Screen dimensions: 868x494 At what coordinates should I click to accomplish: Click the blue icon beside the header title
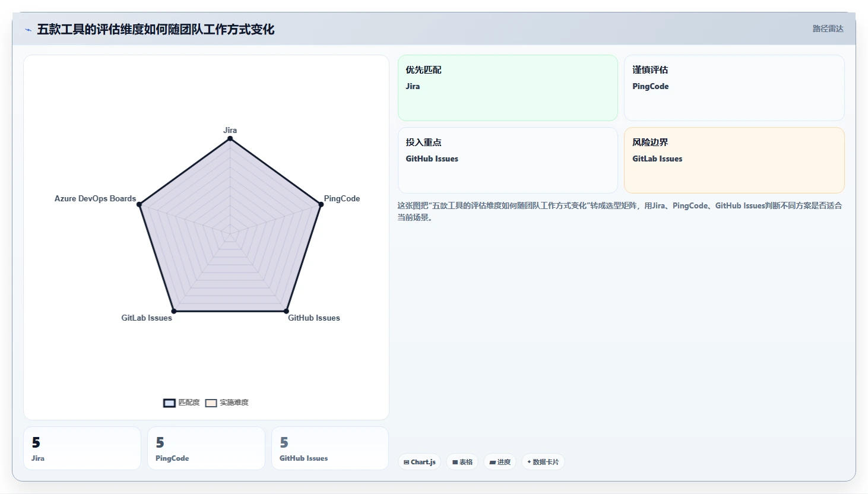(x=28, y=30)
